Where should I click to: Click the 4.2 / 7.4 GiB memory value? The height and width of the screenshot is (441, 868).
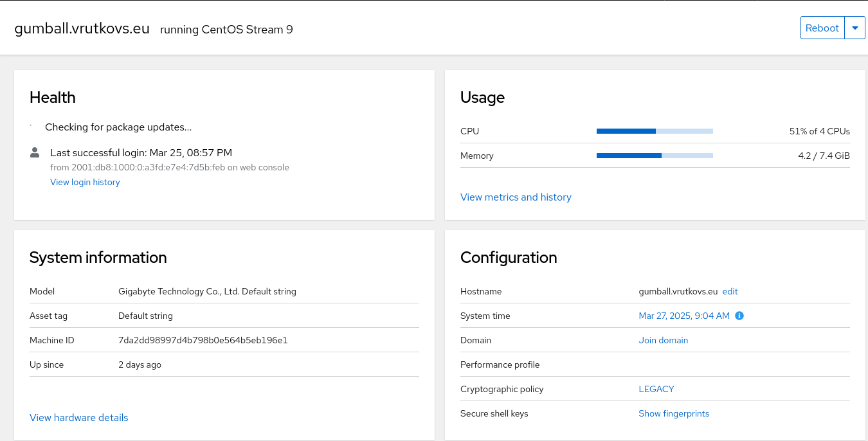(x=824, y=156)
